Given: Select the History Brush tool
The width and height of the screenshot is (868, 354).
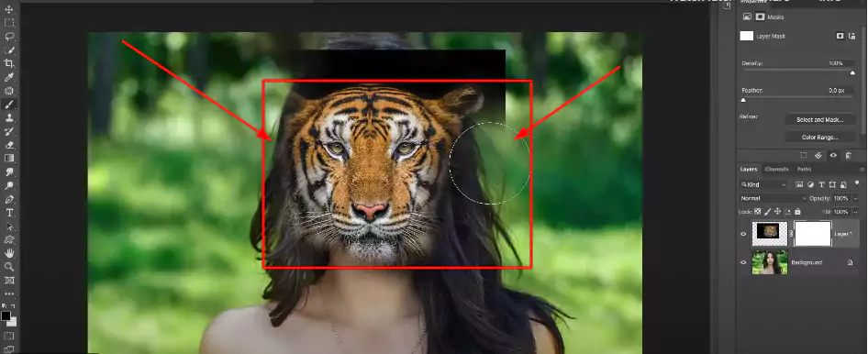Looking at the screenshot, I should (x=9, y=131).
